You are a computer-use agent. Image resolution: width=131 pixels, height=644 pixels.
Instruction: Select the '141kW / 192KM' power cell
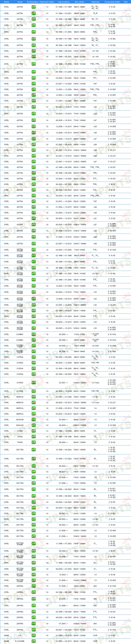[x=79, y=383]
